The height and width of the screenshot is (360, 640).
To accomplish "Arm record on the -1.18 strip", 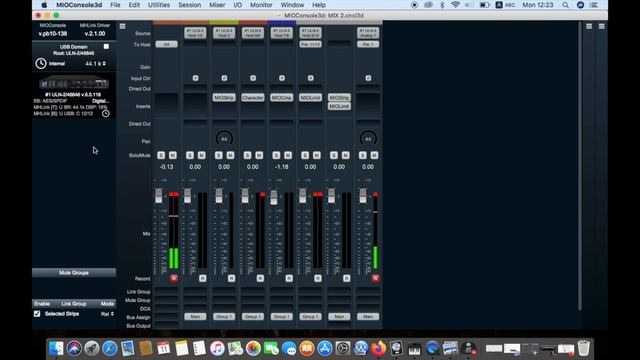I will pos(289,278).
